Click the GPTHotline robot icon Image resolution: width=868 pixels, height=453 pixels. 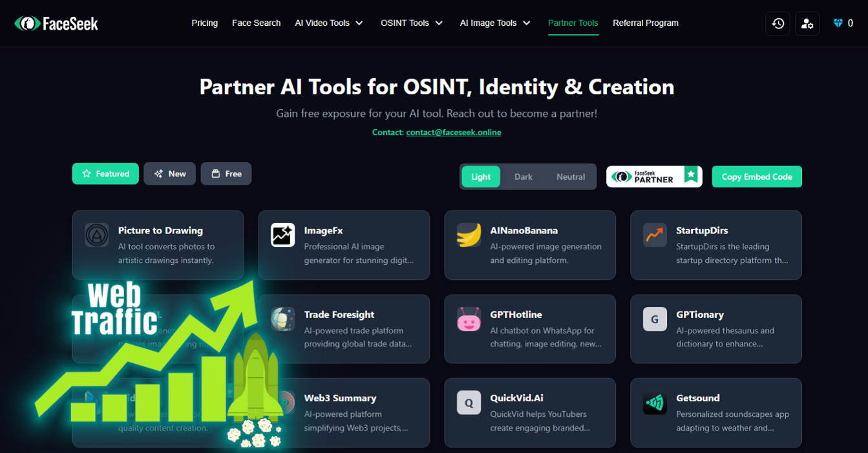pyautogui.click(x=469, y=319)
